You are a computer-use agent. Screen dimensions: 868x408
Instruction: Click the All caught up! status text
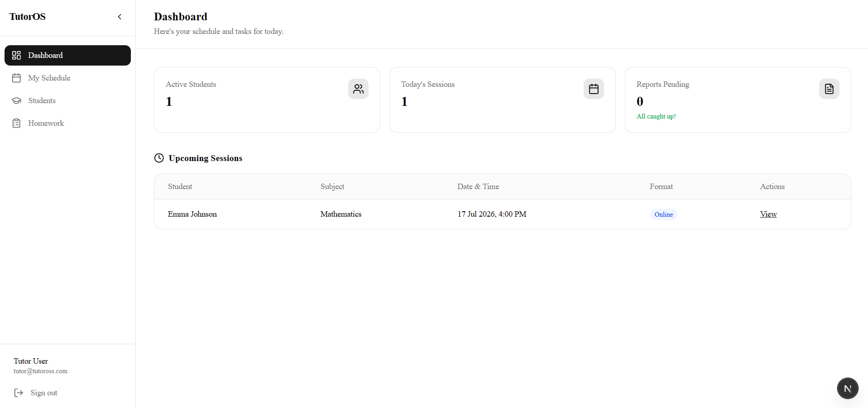(x=656, y=116)
